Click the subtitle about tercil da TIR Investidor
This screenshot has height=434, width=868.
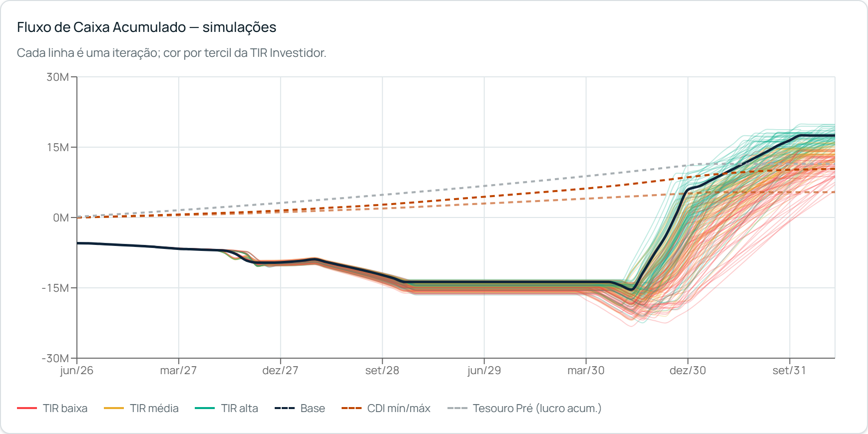point(171,53)
